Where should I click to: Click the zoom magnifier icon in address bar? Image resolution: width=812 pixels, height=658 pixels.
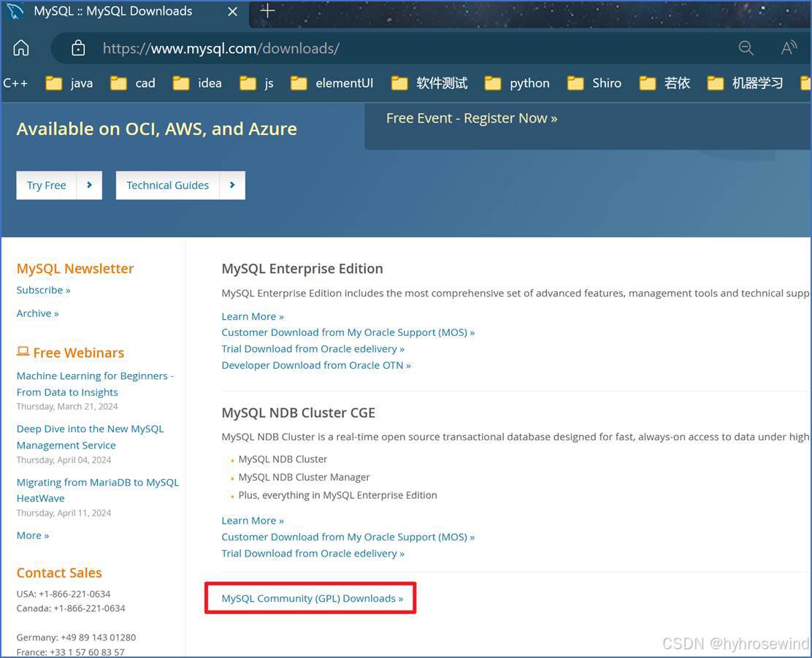[x=746, y=48]
